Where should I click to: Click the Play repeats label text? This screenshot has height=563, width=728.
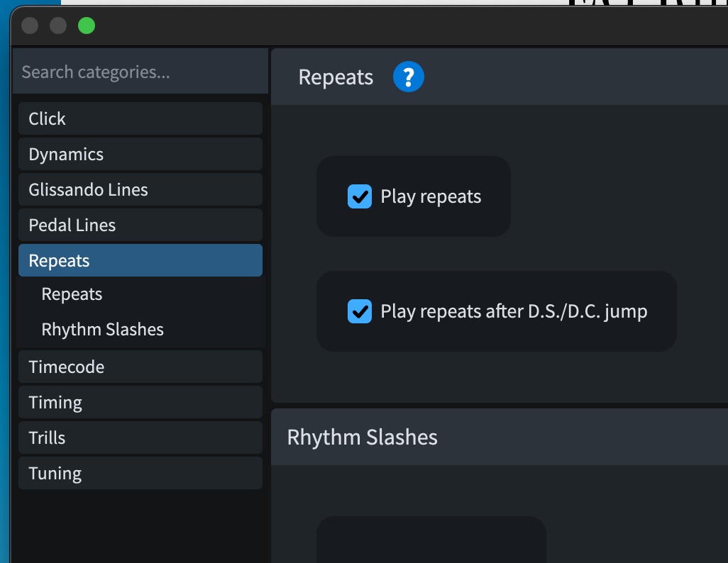pyautogui.click(x=431, y=196)
